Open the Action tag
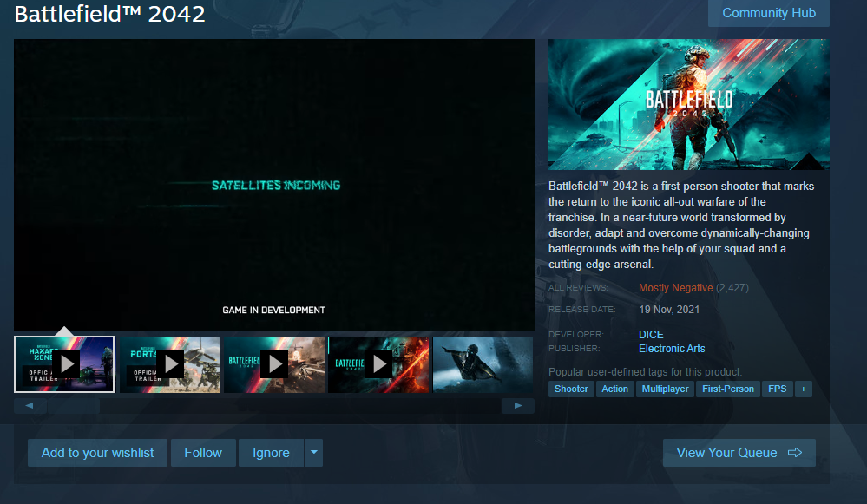 [614, 389]
